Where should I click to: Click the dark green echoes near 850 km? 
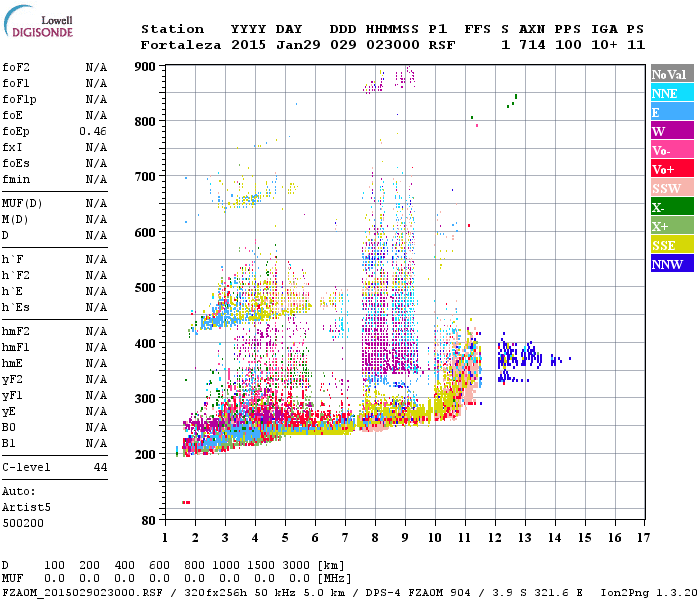(x=512, y=101)
